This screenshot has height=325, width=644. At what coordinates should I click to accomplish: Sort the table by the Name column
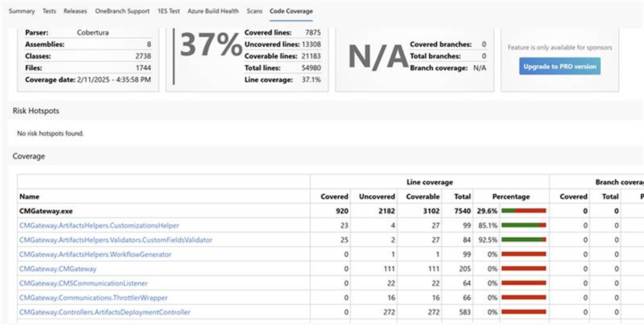pyautogui.click(x=29, y=196)
